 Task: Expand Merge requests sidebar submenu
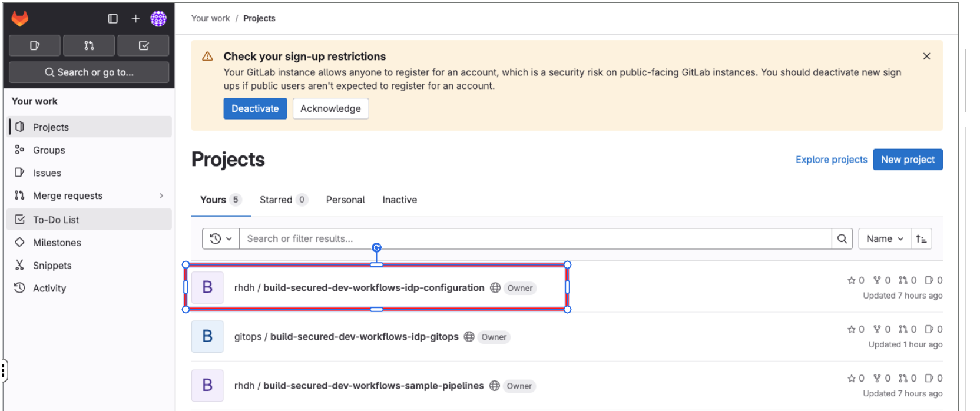161,195
